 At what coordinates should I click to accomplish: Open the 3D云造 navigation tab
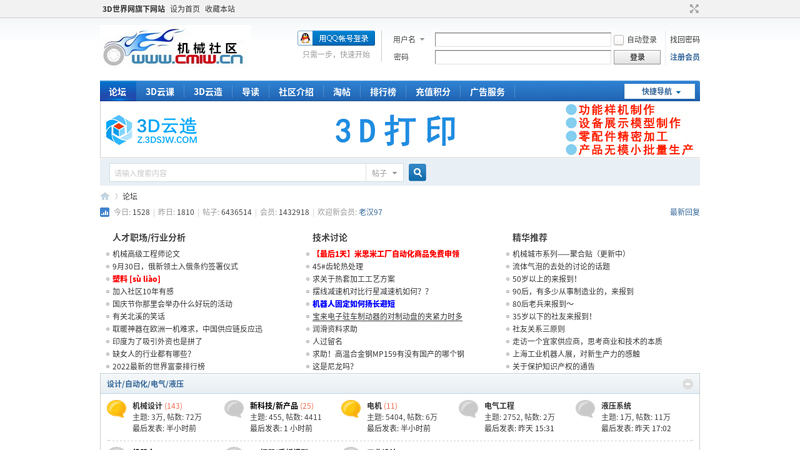[x=208, y=92]
